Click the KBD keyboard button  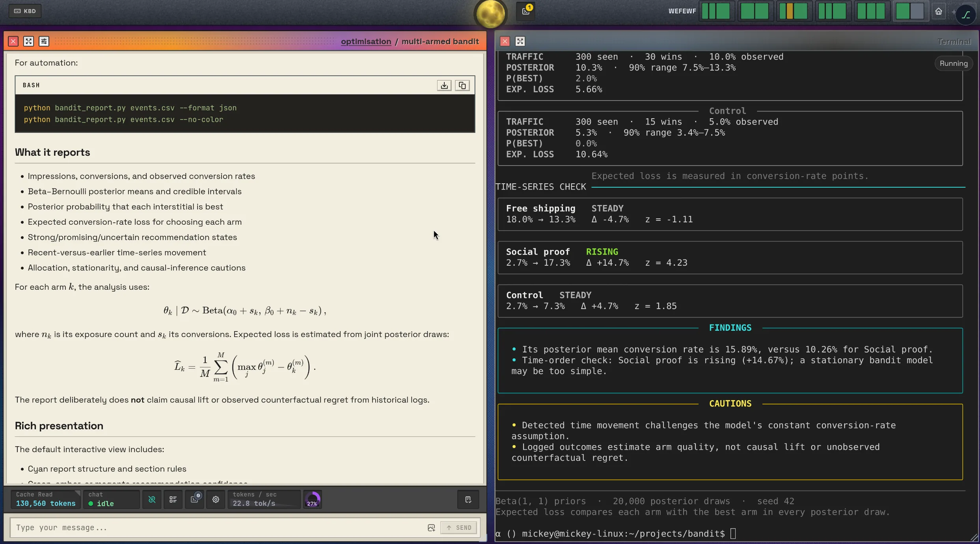[x=25, y=11]
